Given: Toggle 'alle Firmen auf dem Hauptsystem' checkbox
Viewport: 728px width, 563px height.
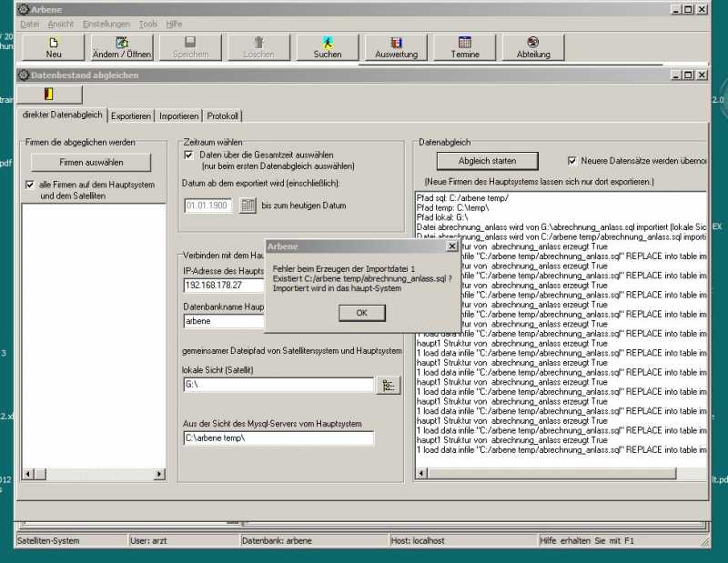Looking at the screenshot, I should pyautogui.click(x=31, y=185).
